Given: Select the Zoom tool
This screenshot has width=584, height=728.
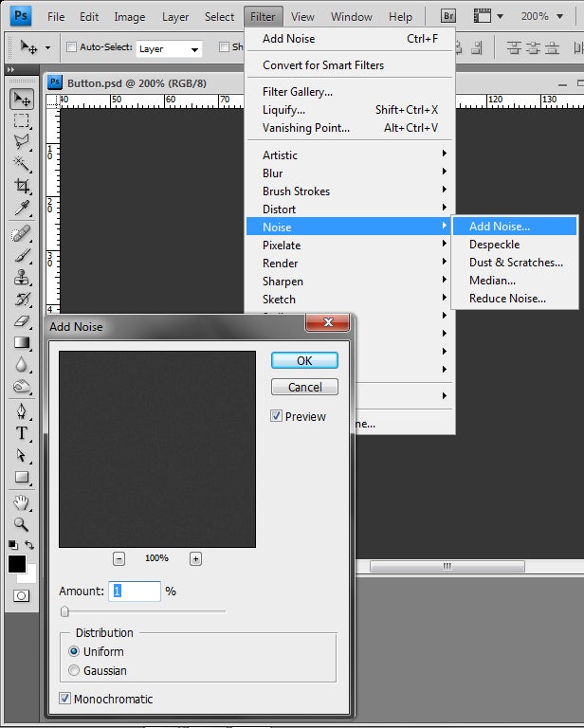Looking at the screenshot, I should point(22,524).
